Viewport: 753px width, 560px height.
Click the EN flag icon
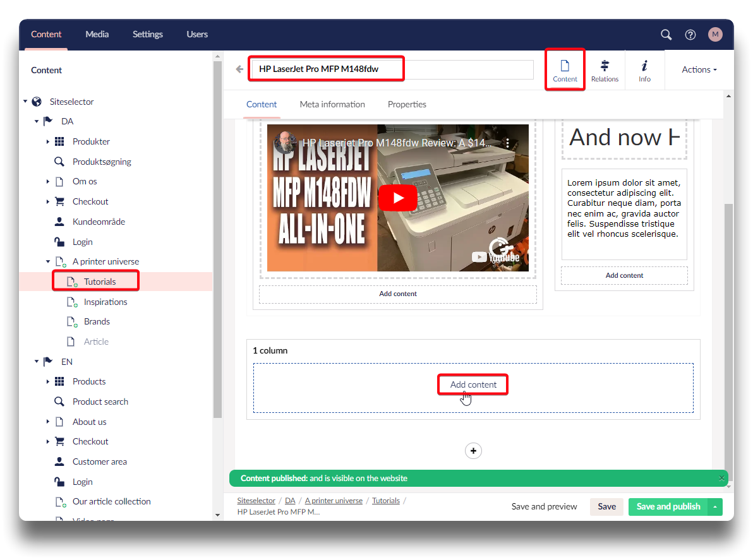point(48,362)
